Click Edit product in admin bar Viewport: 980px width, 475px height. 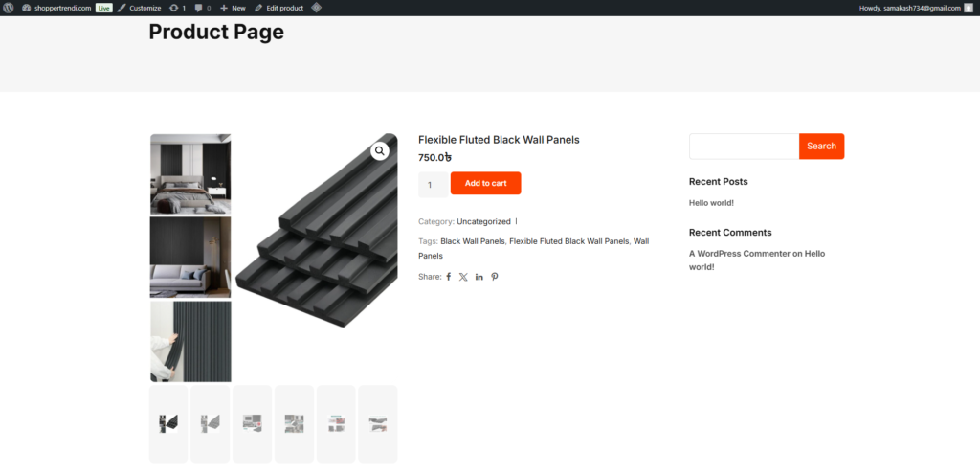278,8
